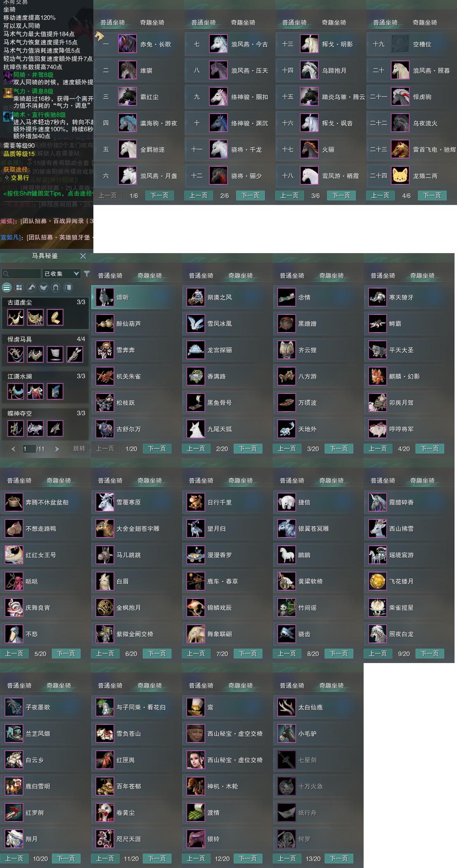The height and width of the screenshot is (868, 457).
Task: Open the 已收集 collection dropdown
Action: coord(61,274)
